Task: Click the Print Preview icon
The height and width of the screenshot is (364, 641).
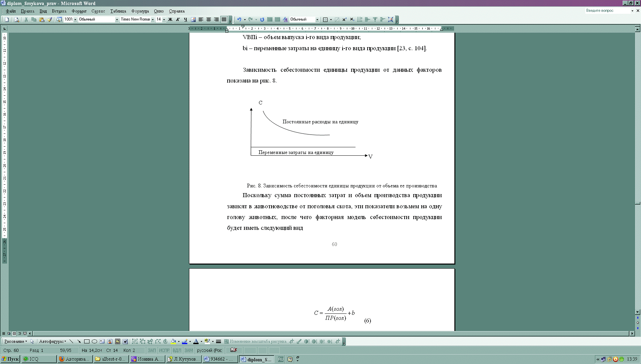Action: (x=17, y=20)
